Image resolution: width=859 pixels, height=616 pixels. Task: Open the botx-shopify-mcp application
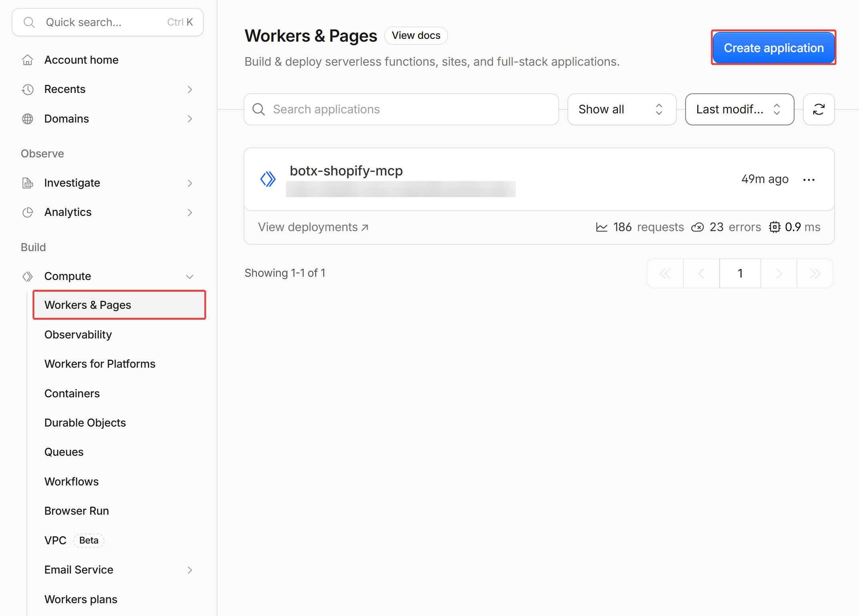[x=346, y=171]
